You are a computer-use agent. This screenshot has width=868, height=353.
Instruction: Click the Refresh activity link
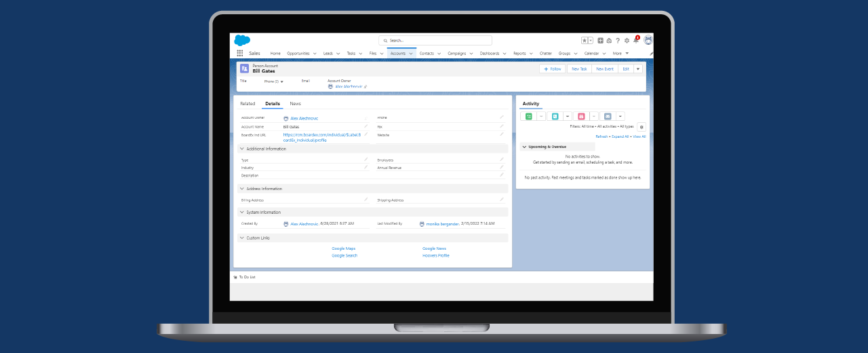point(601,136)
